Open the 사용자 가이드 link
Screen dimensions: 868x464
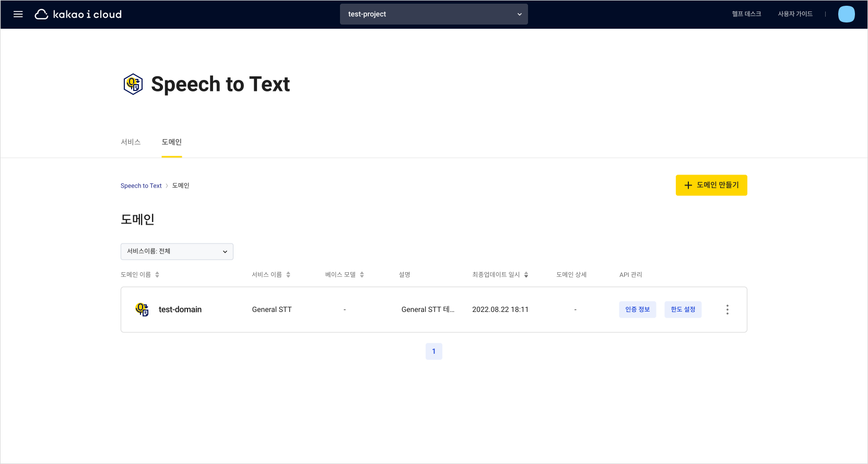pyautogui.click(x=795, y=14)
